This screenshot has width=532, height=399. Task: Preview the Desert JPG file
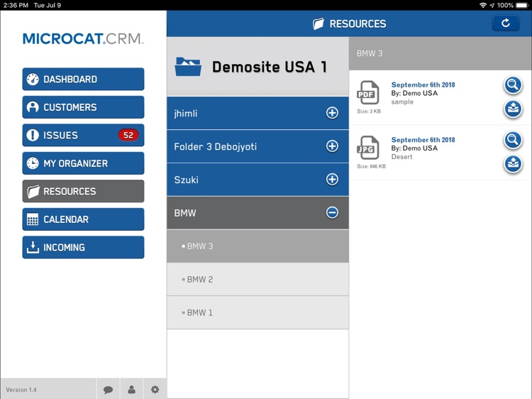pos(513,140)
